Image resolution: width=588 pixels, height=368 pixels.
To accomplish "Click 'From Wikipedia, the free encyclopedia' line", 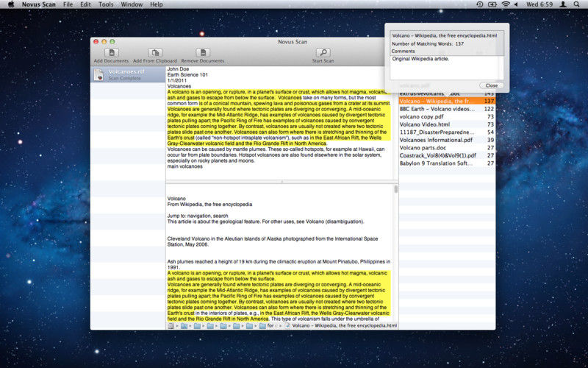I will [x=209, y=205].
